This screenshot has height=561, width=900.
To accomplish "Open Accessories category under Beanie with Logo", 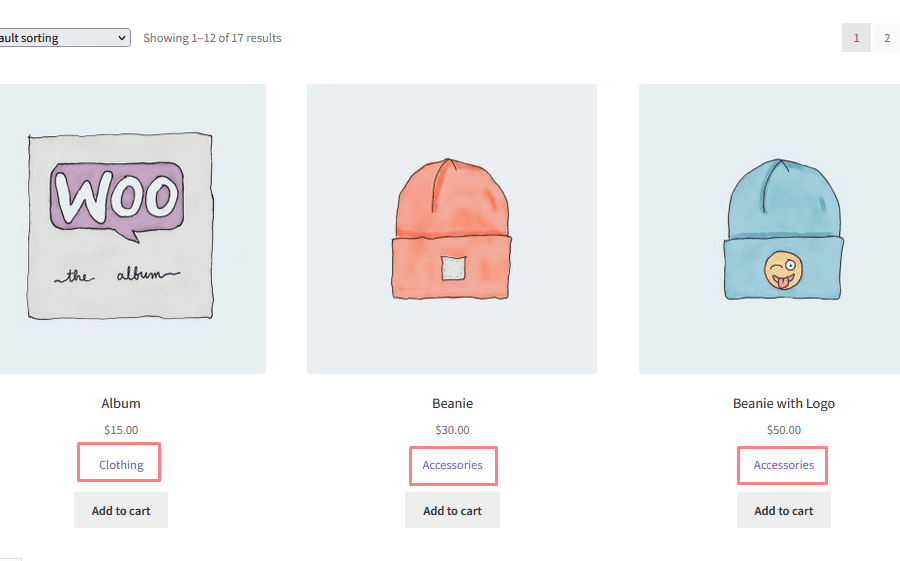I will (783, 465).
